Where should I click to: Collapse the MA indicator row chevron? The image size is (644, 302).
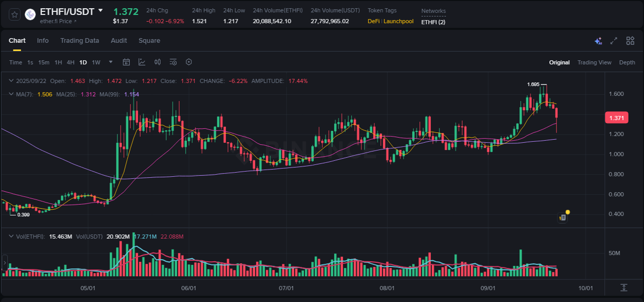[11, 94]
